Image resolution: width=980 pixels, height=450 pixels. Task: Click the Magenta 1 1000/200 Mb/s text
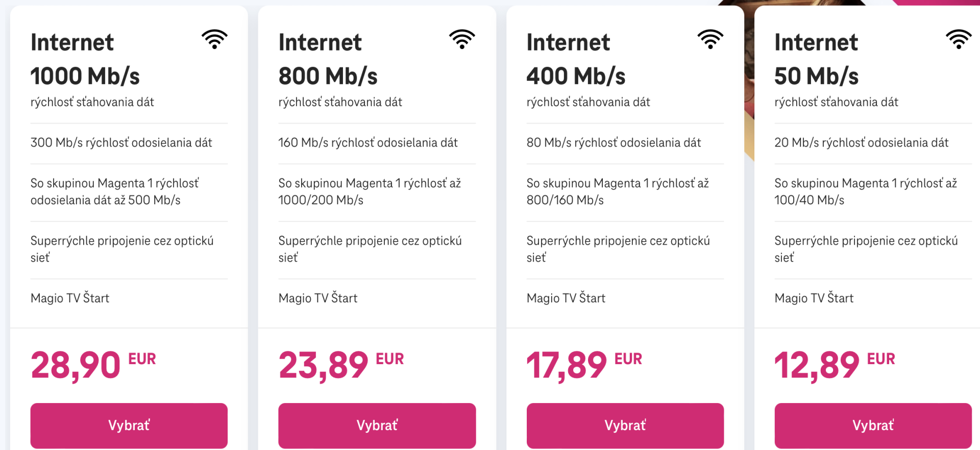pos(370,192)
